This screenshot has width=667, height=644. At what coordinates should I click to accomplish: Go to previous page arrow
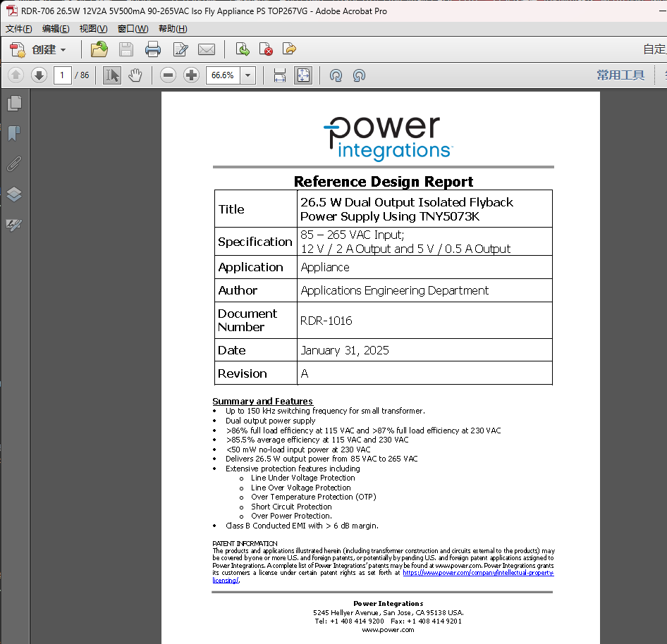16,75
